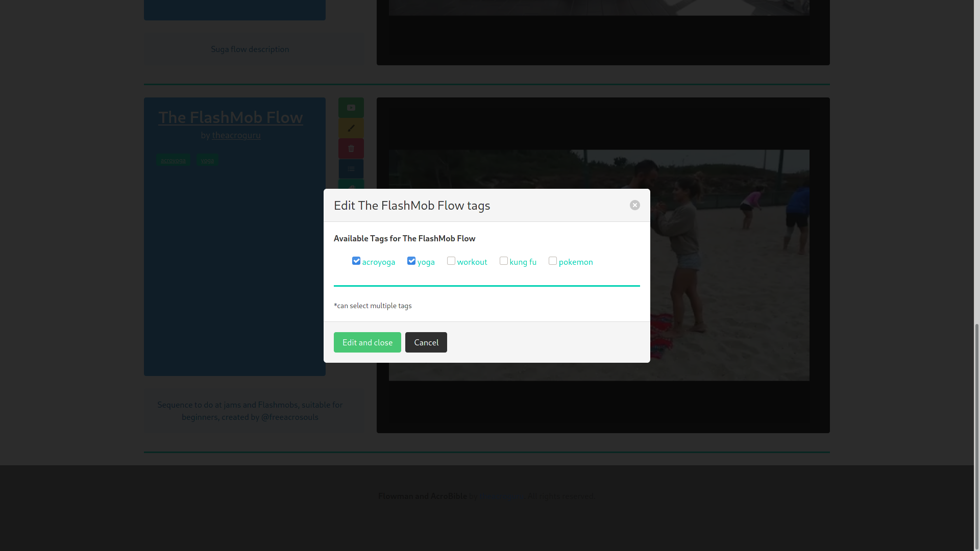
Task: Close the tags dialog with X icon
Action: [634, 205]
